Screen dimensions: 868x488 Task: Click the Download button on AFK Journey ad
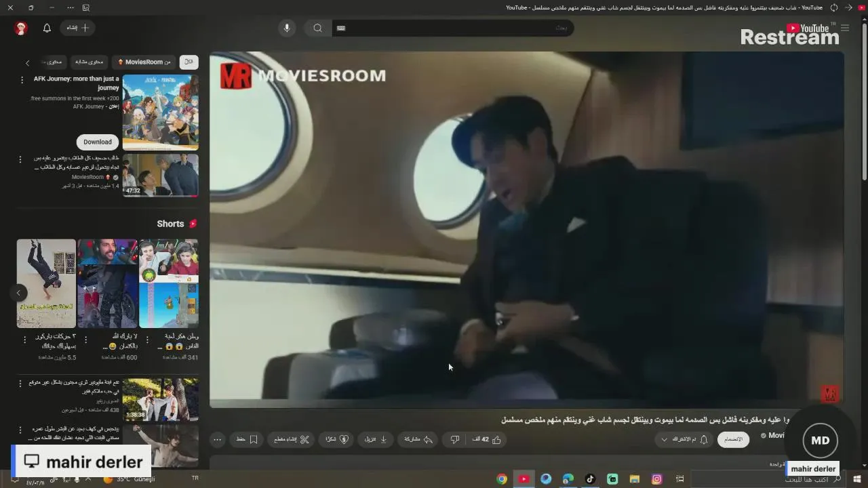tap(98, 142)
